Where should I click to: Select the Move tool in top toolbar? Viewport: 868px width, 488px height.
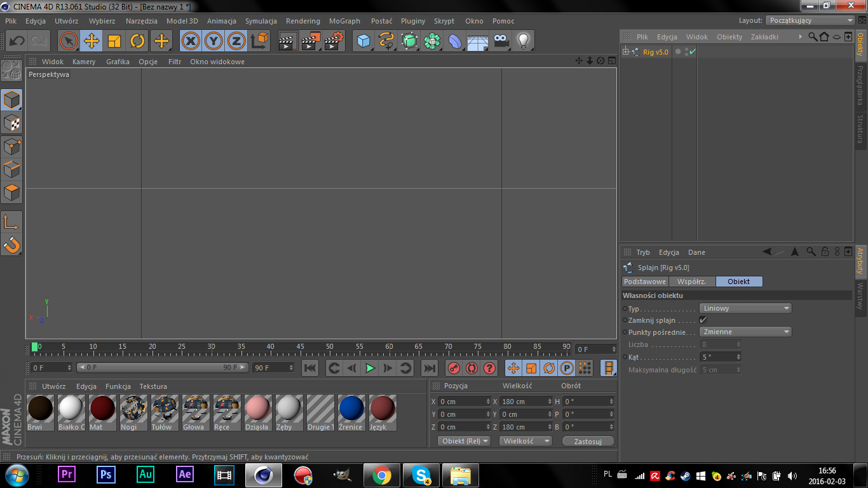click(x=92, y=41)
